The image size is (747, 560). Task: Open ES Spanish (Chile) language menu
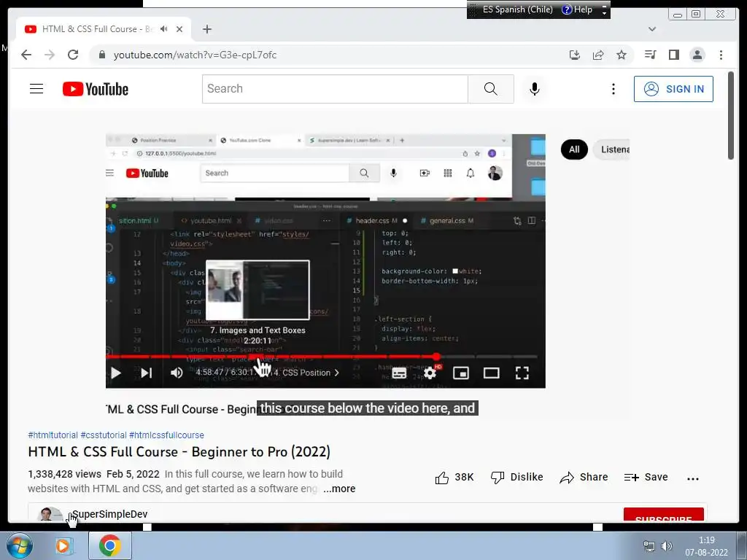517,9
